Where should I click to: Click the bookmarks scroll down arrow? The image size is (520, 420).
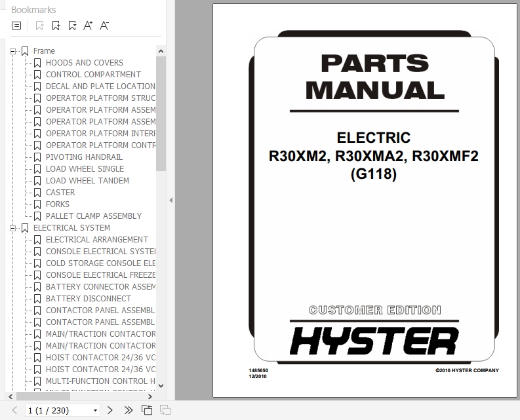click(161, 385)
